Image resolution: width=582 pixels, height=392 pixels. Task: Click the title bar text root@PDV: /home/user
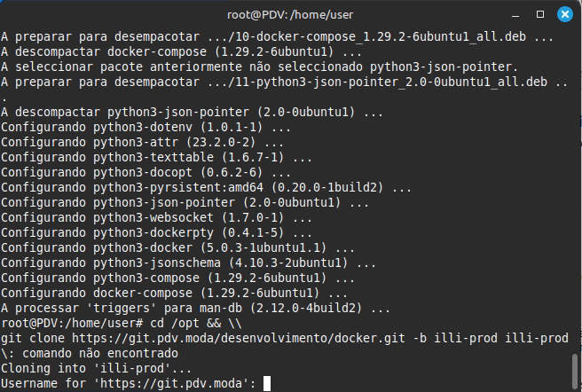pyautogui.click(x=290, y=15)
